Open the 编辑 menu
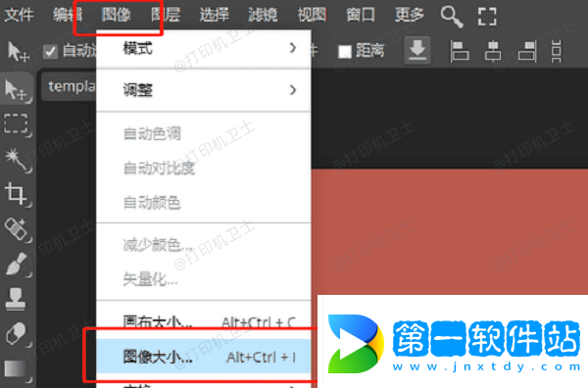The height and width of the screenshot is (388, 588). coord(68,15)
